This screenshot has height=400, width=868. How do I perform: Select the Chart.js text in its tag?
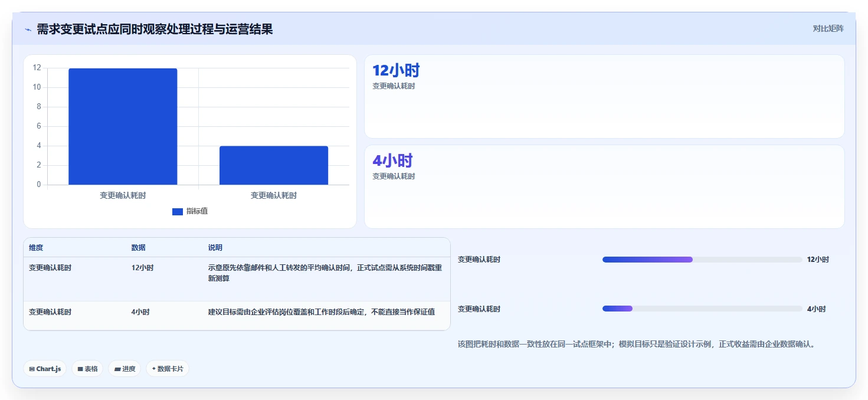click(x=48, y=369)
